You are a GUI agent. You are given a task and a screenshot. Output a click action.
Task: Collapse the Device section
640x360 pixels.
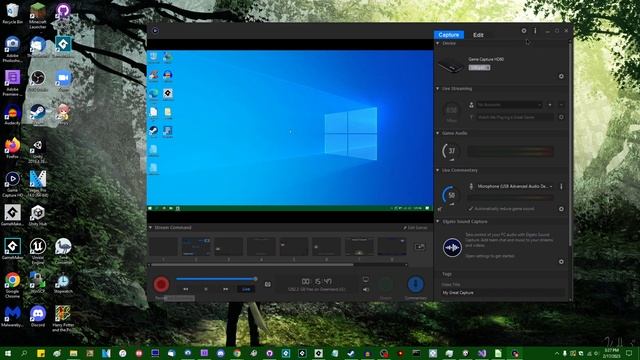pos(438,43)
